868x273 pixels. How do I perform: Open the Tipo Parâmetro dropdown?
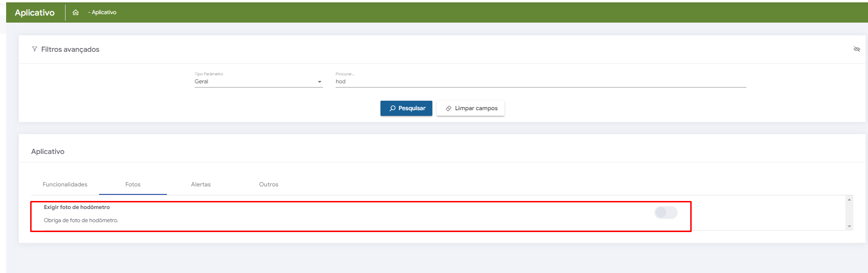pos(258,81)
